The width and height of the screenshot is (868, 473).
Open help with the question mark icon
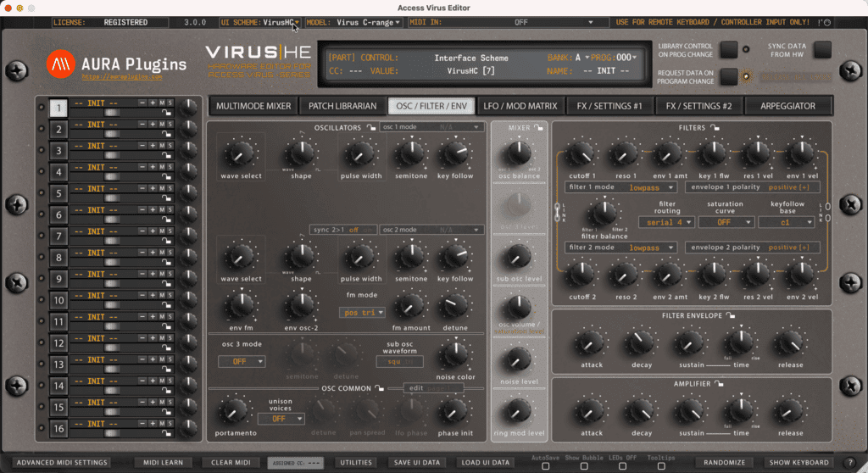pos(851,463)
